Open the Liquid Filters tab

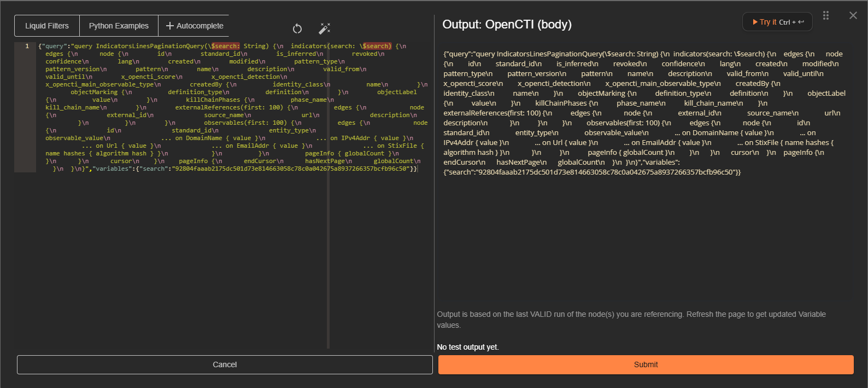click(47, 26)
